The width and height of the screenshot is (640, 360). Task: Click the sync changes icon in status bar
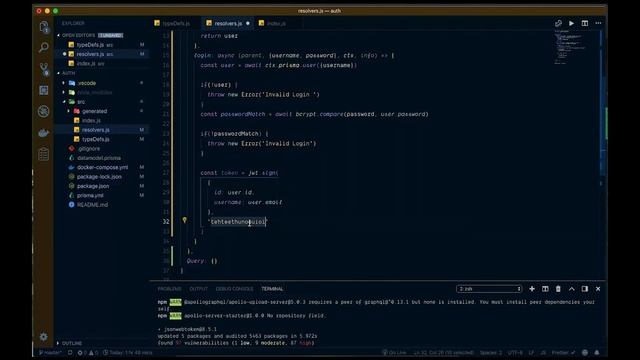click(x=70, y=352)
